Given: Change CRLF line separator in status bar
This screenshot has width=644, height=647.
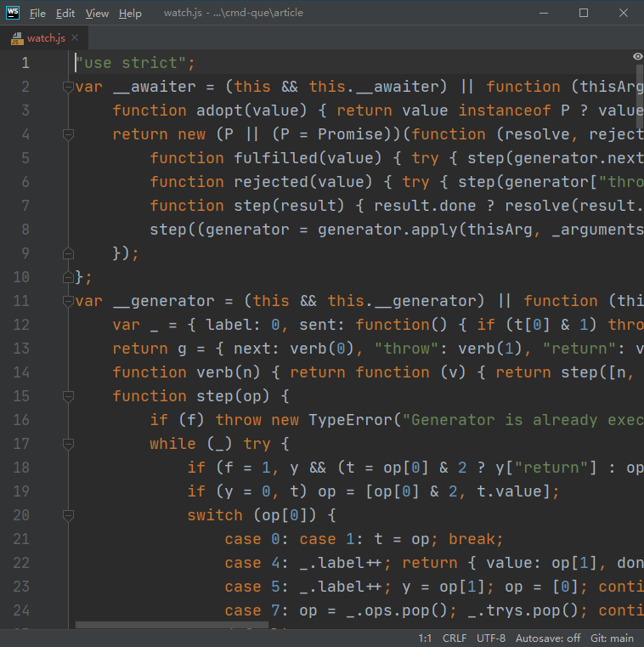Looking at the screenshot, I should pyautogui.click(x=455, y=638).
